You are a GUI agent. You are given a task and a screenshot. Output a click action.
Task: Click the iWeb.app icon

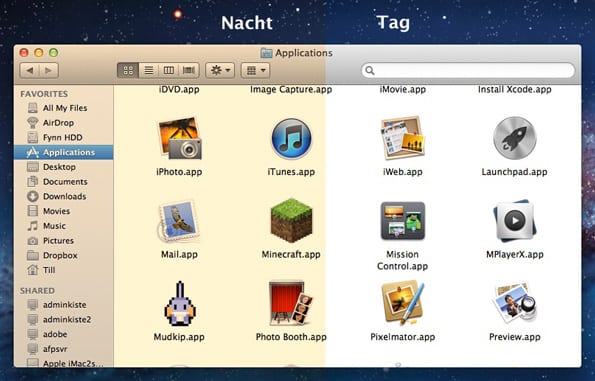point(403,138)
